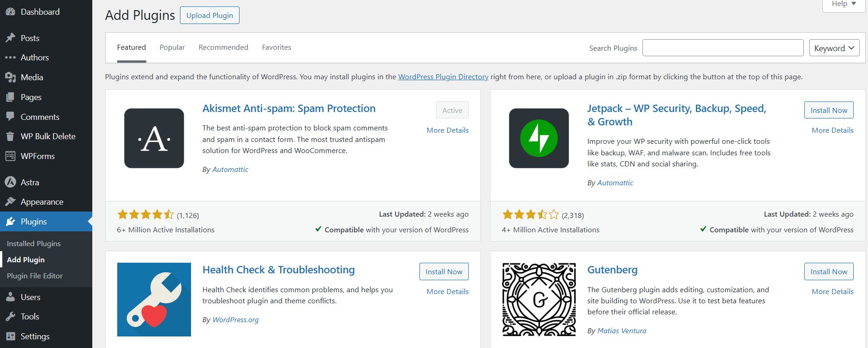Click '4+ Million Active Installations' text
Image resolution: width=868 pixels, height=348 pixels.
[x=551, y=230]
